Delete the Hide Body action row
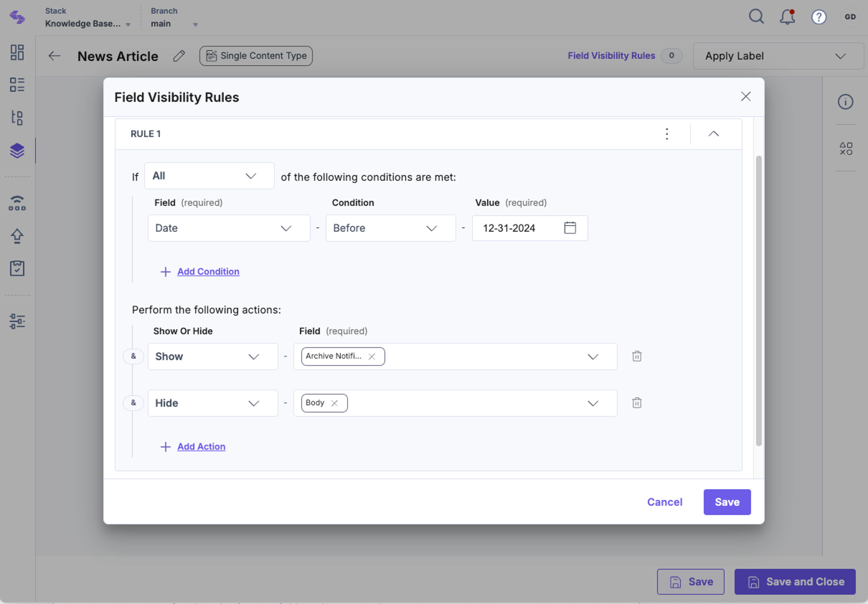This screenshot has height=604, width=868. coord(637,403)
